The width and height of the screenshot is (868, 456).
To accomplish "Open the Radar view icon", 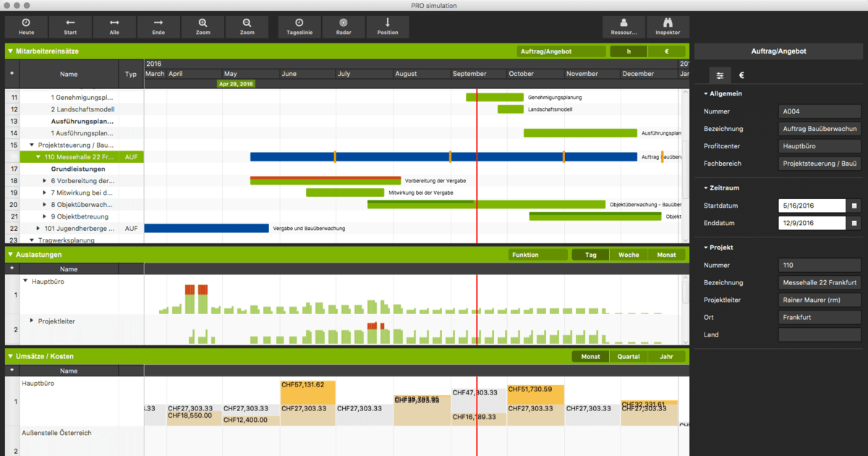I will point(344,27).
